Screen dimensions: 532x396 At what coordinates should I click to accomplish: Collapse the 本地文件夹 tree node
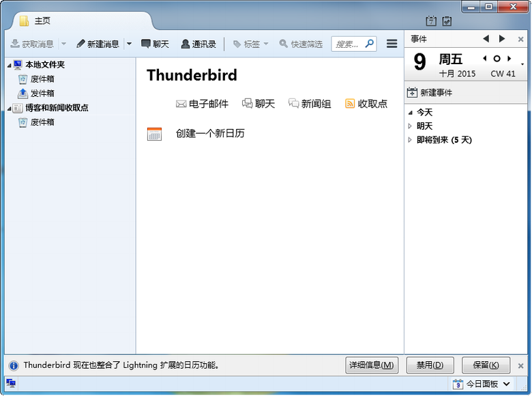coord(9,65)
